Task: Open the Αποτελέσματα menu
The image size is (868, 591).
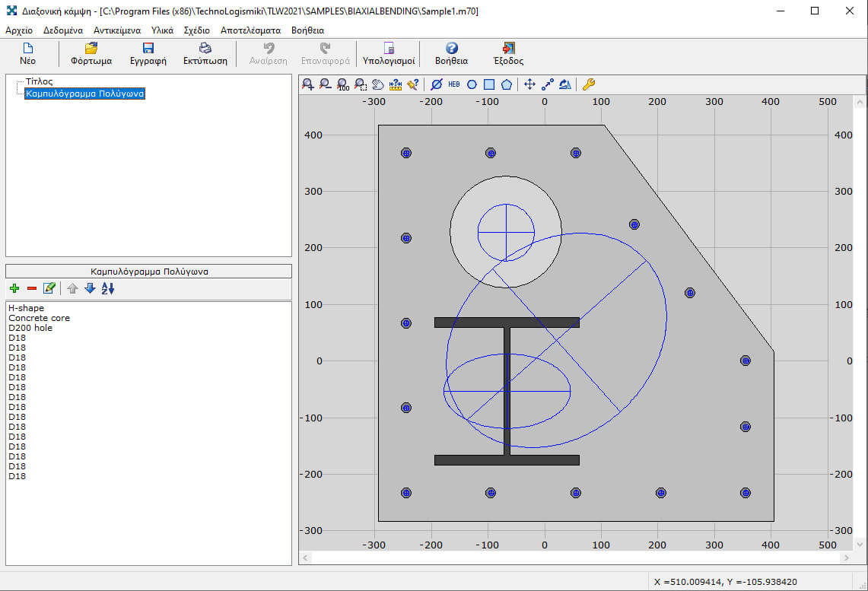Action: tap(250, 30)
